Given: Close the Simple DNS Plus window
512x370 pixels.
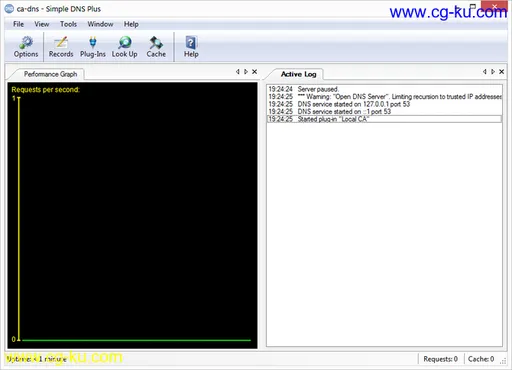Looking at the screenshot, I should [494, 6].
